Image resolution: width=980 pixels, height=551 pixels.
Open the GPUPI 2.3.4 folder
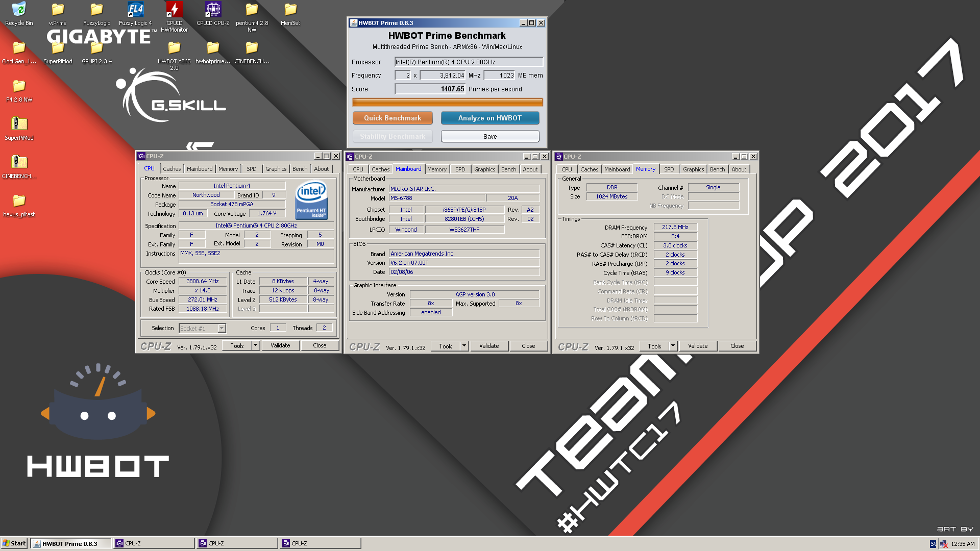click(x=96, y=52)
